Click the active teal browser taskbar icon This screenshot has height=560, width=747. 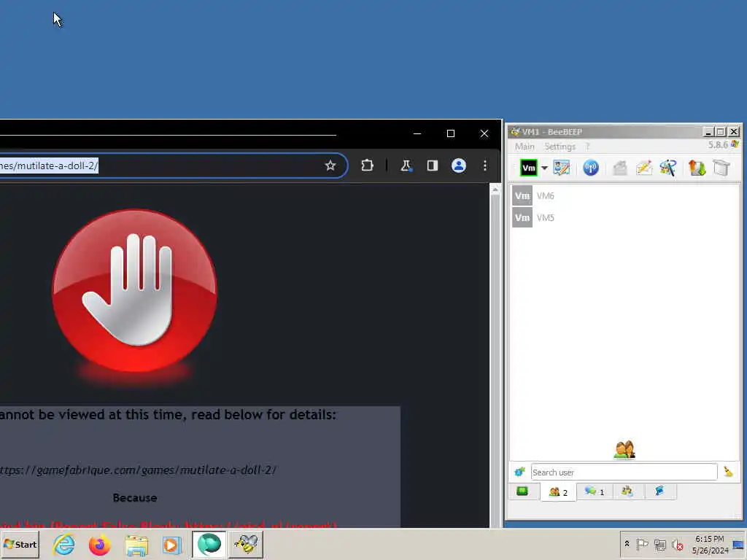pyautogui.click(x=209, y=544)
